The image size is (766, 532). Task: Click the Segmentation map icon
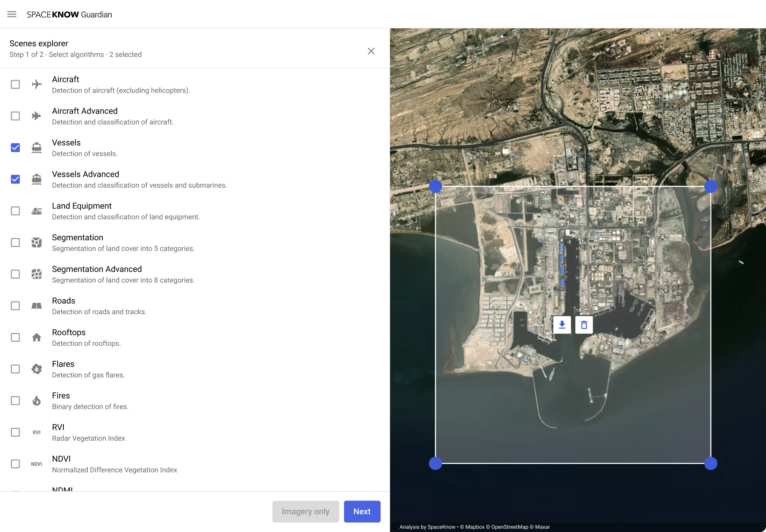click(x=37, y=243)
